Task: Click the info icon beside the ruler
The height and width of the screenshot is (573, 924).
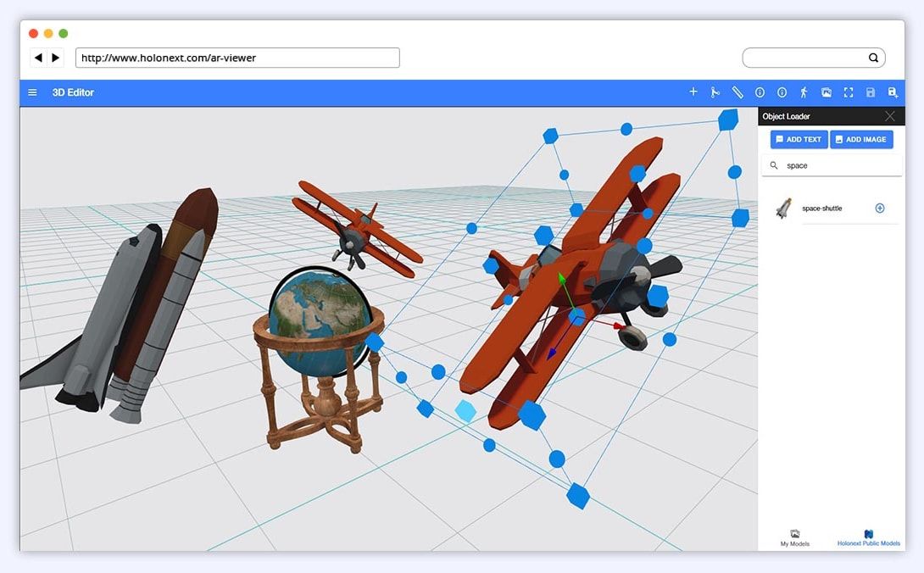Action: tap(760, 92)
